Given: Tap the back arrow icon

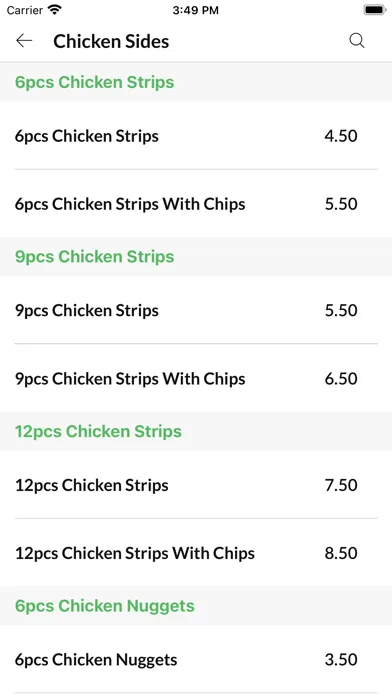Looking at the screenshot, I should point(24,41).
